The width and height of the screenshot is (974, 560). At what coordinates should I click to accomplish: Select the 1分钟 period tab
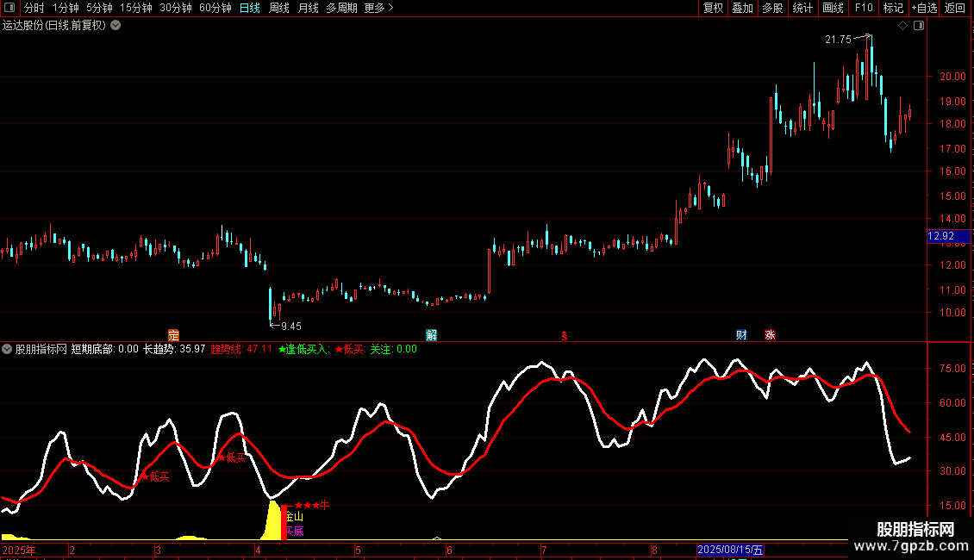click(x=66, y=8)
